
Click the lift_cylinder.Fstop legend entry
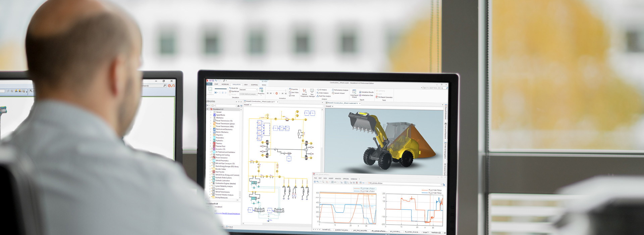[432, 190]
